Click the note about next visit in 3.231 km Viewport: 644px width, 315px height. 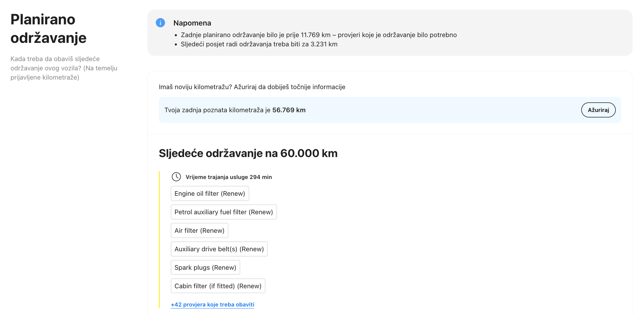coord(259,44)
